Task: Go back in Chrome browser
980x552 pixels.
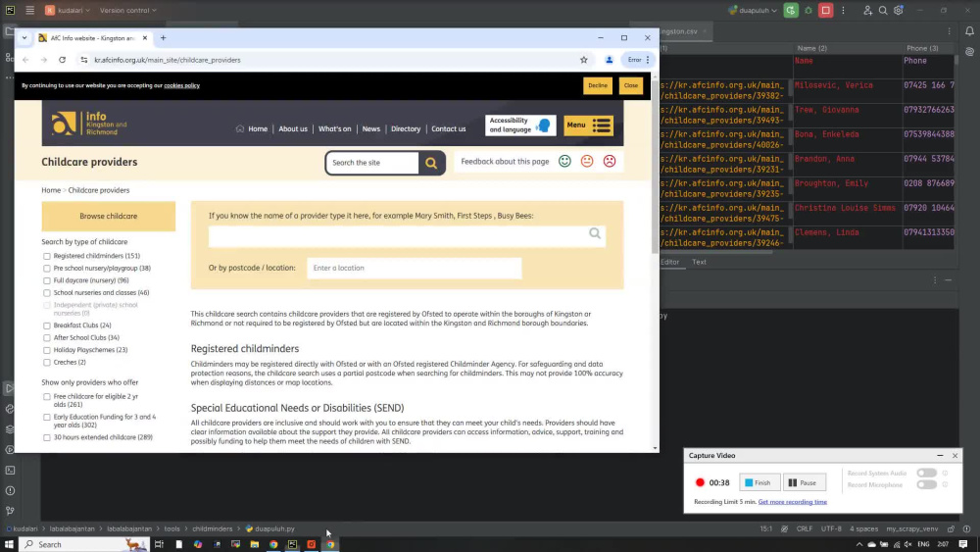Action: (25, 60)
